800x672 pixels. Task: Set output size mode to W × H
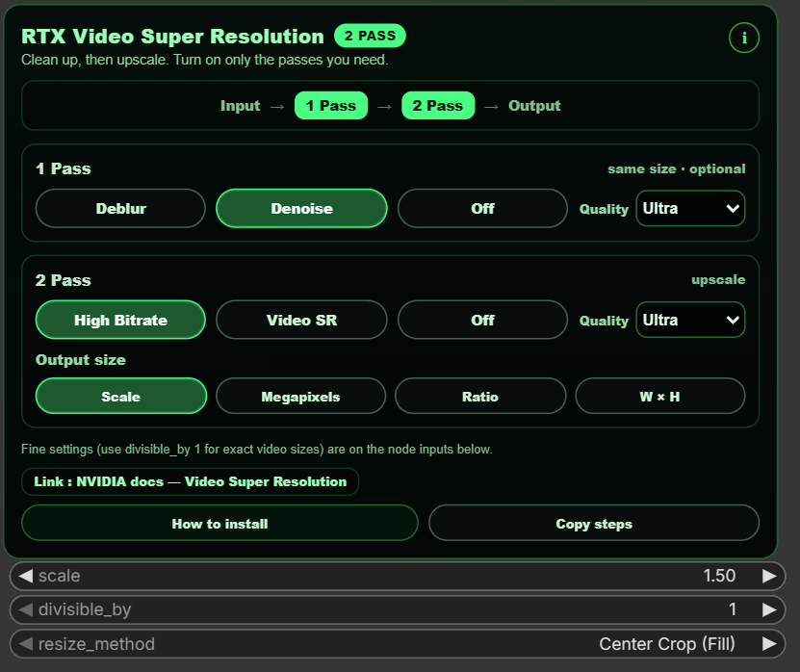click(x=659, y=396)
